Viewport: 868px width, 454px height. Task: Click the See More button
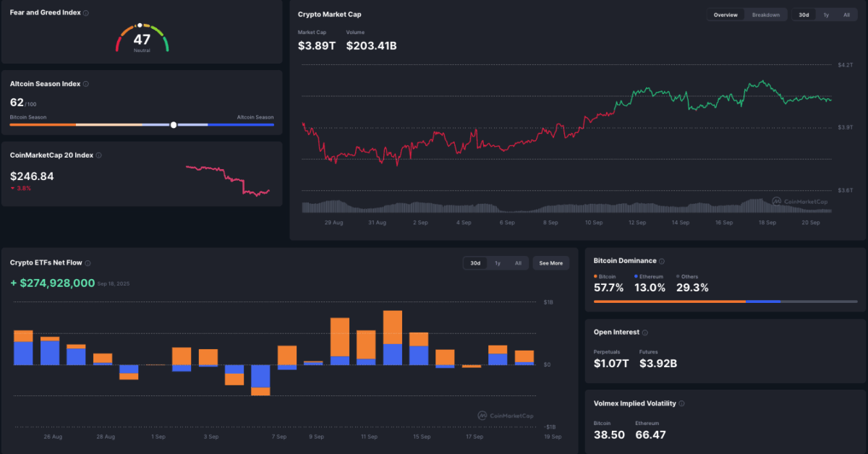tap(550, 263)
